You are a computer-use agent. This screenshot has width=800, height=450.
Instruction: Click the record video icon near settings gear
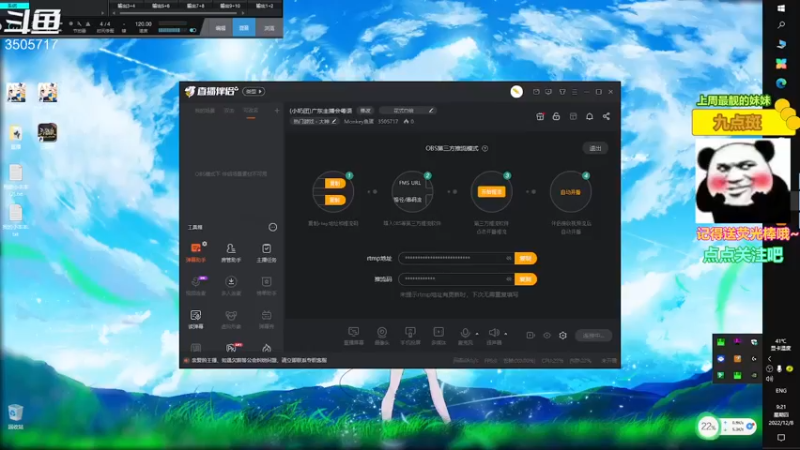(x=531, y=335)
